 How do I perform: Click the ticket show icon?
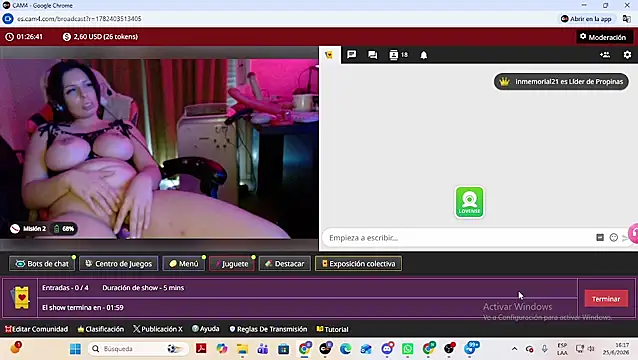point(21,298)
